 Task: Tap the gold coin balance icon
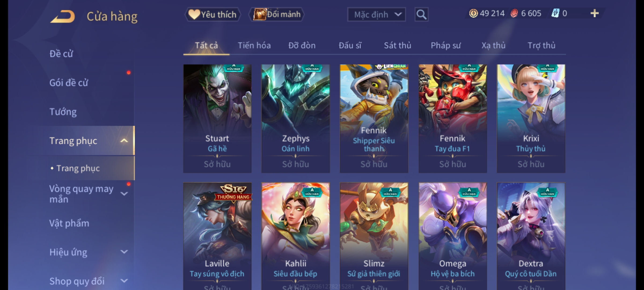point(473,13)
